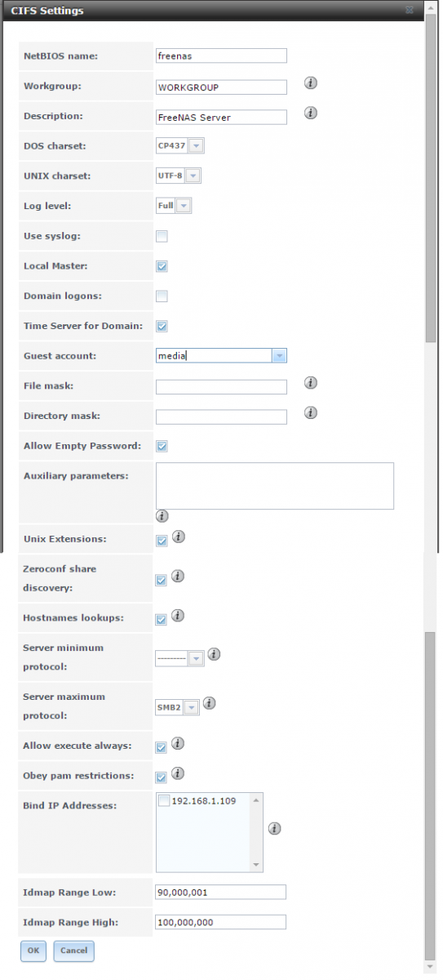
Task: Click the NetBIOS name text field
Action: tap(221, 56)
